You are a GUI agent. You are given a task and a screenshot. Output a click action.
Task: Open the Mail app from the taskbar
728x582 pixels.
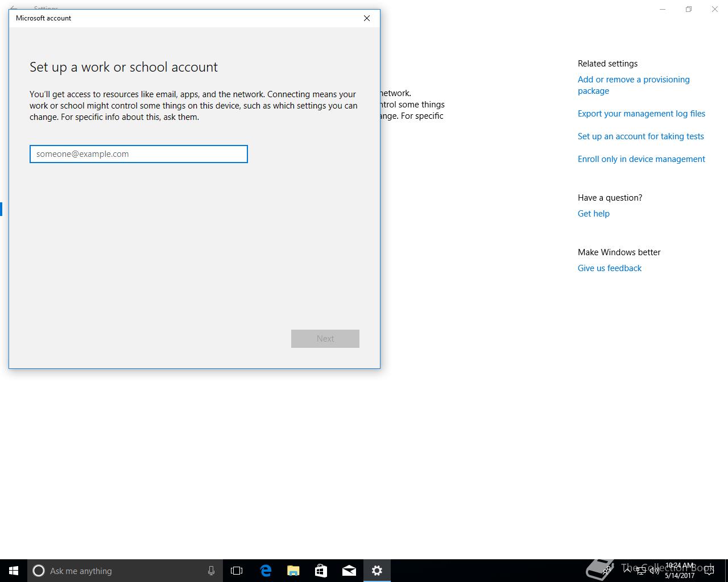coord(349,571)
